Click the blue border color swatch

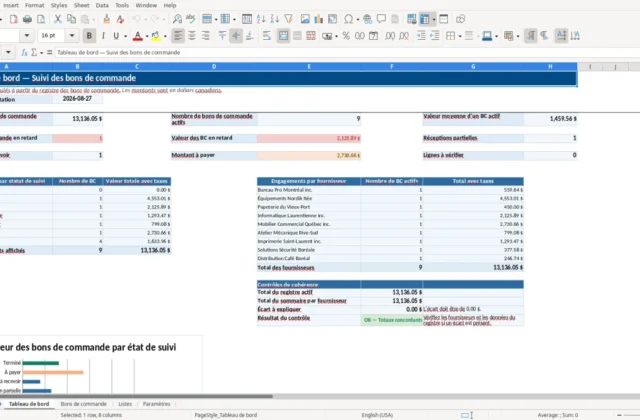coord(487,36)
